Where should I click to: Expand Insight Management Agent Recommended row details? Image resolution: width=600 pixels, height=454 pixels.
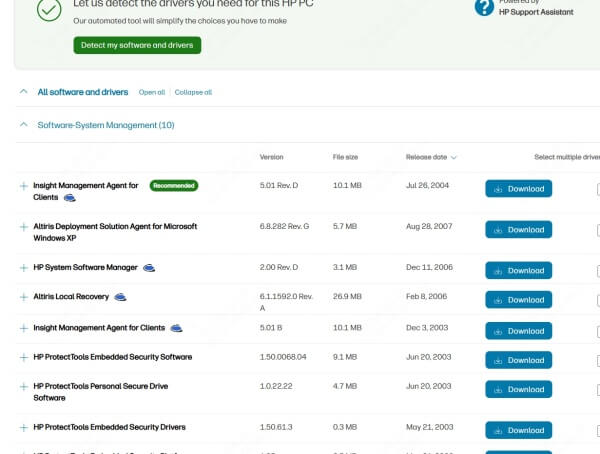[x=24, y=186]
